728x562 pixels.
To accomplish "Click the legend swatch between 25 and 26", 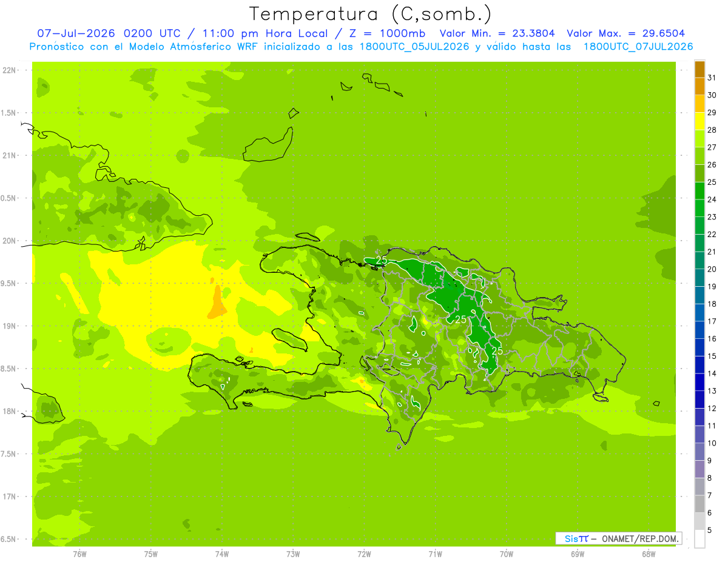I will [x=699, y=174].
